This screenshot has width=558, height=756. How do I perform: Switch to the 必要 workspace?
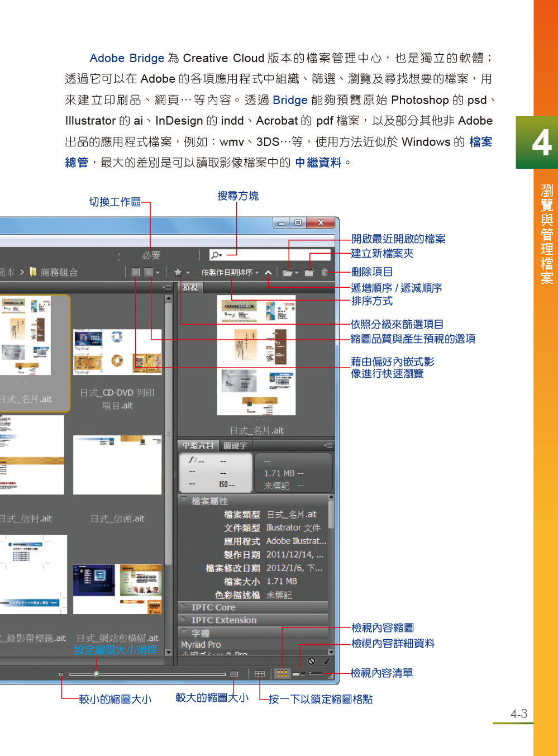tap(151, 255)
